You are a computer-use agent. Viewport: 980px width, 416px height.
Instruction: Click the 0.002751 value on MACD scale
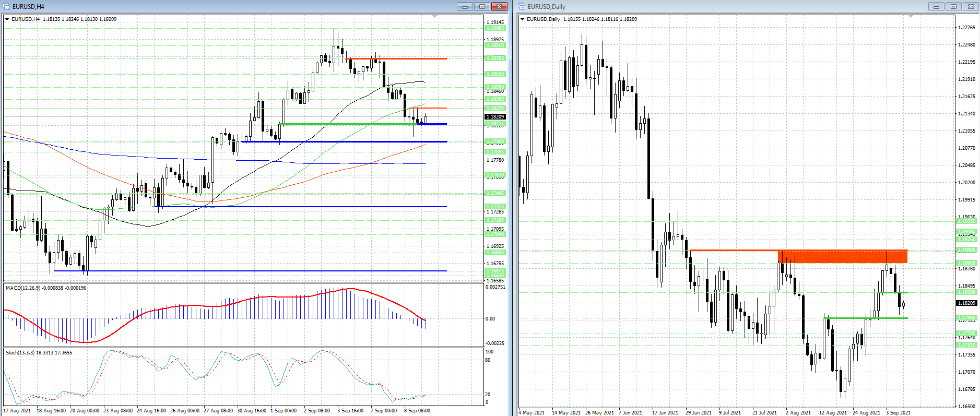[495, 287]
